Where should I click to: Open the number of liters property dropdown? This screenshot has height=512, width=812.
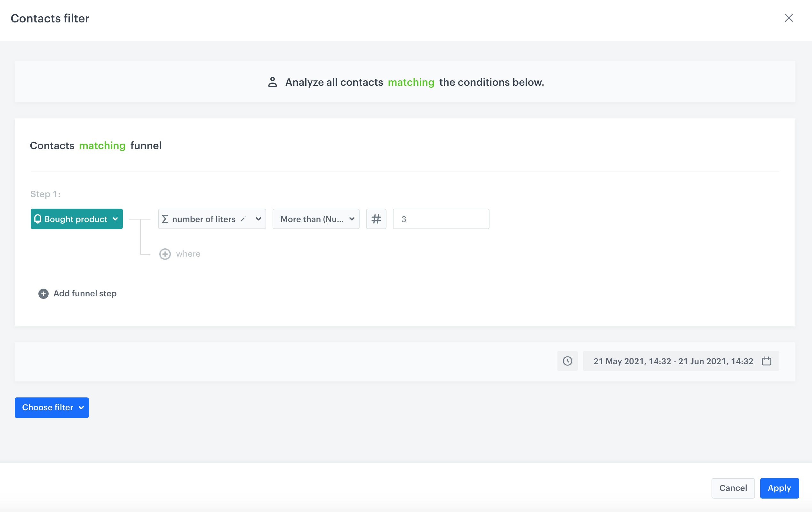click(x=258, y=219)
